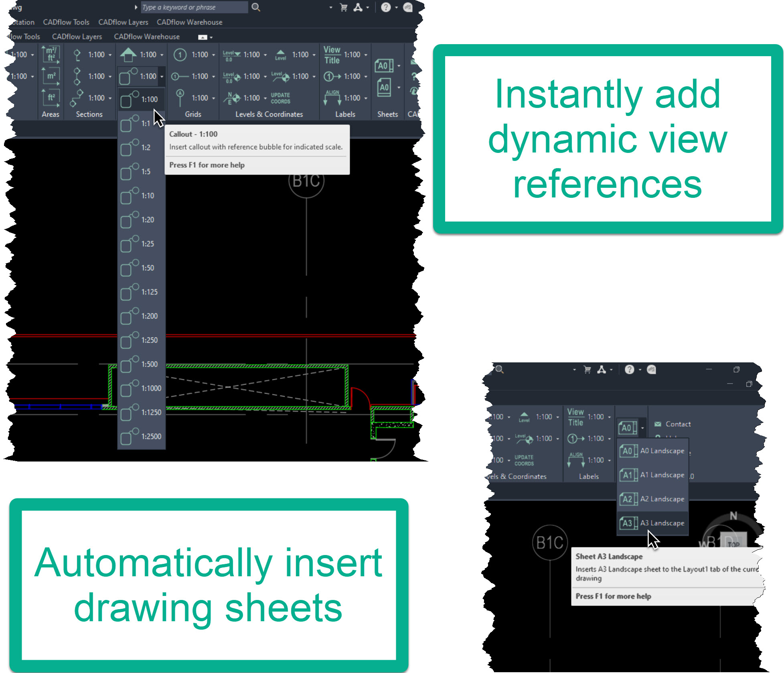Click the north-east coordinate marker icon
Viewport: 784px width, 673px height.
[232, 98]
